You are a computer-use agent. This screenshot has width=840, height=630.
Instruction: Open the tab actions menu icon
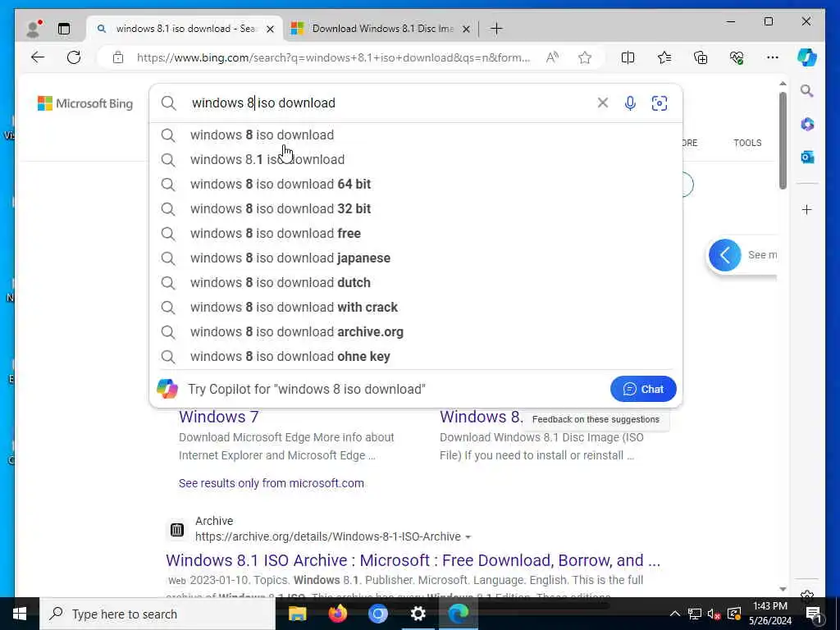click(x=64, y=29)
